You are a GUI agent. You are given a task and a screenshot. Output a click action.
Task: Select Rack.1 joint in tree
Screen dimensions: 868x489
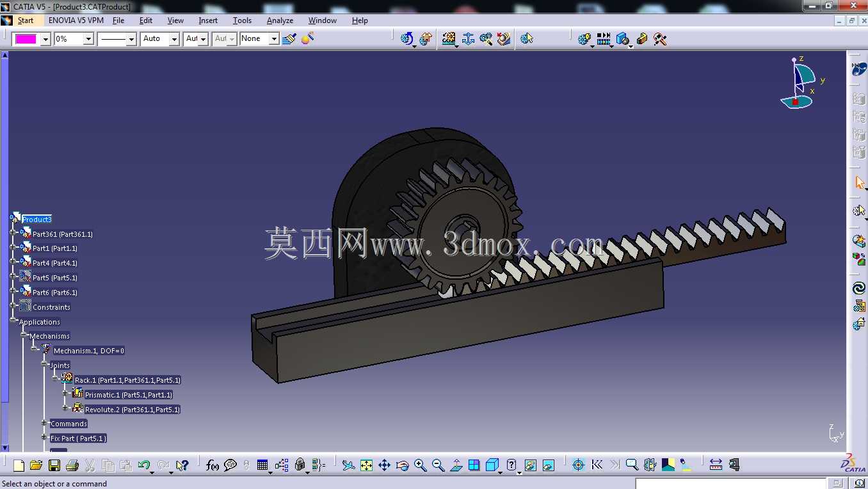[x=127, y=380]
